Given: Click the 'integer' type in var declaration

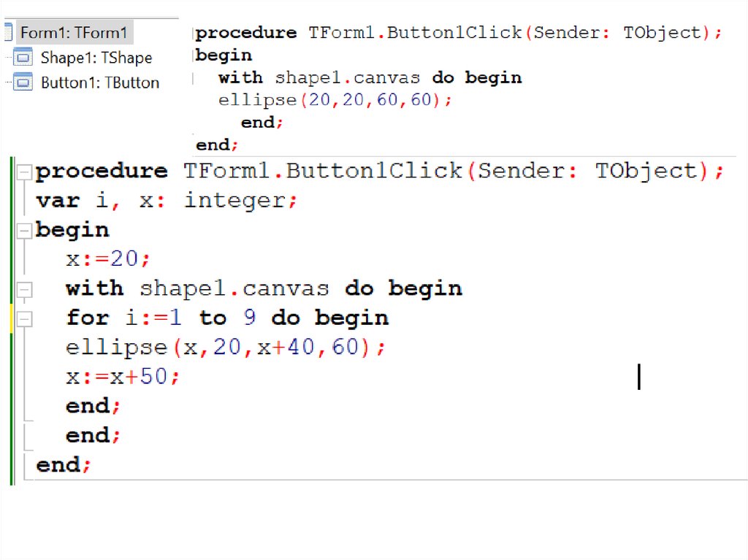Looking at the screenshot, I should click(x=234, y=200).
